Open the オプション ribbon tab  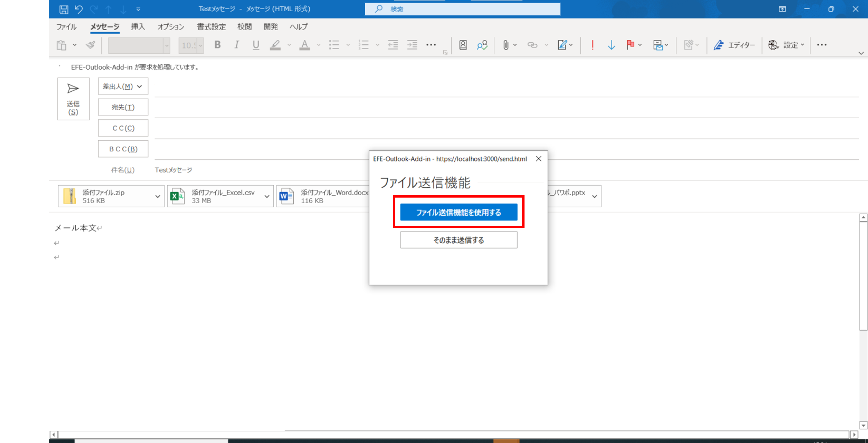click(170, 27)
